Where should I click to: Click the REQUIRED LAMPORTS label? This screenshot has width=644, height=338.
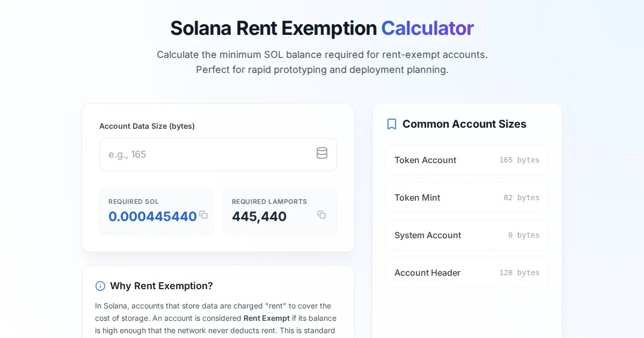click(269, 202)
